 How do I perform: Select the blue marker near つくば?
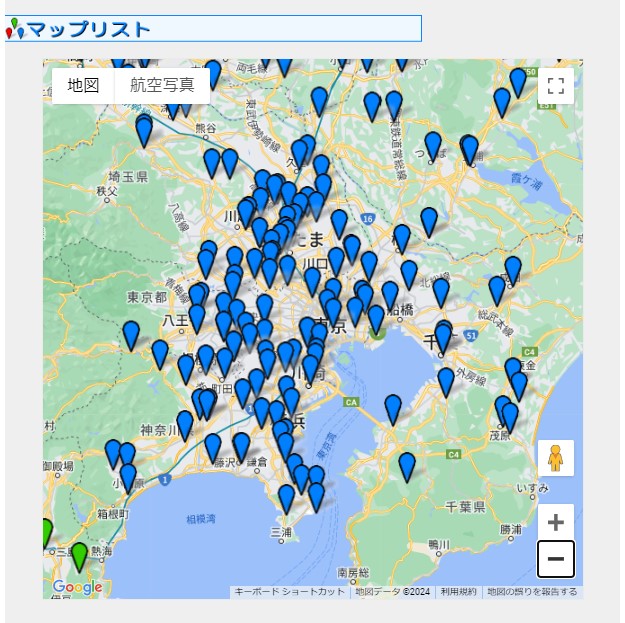[433, 145]
